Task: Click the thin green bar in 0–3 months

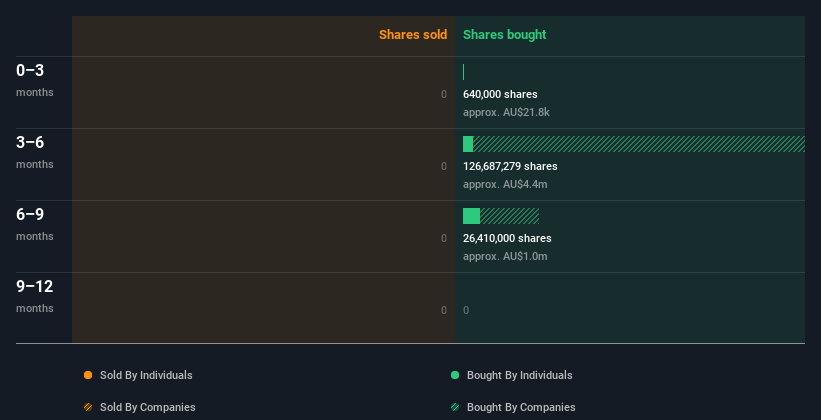Action: coord(463,72)
